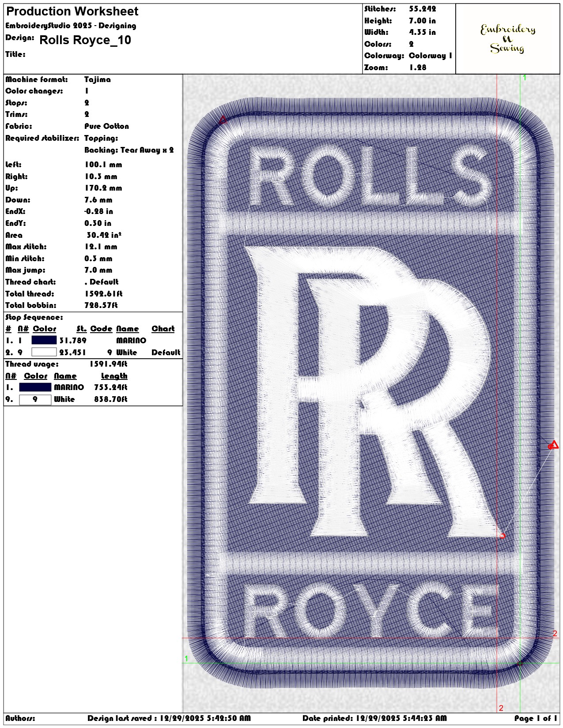Click Default chart value in White row
This screenshot has width=563, height=728.
(x=166, y=353)
